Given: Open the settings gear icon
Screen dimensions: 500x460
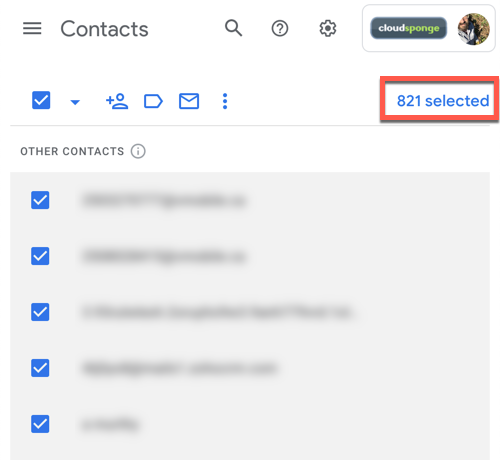Looking at the screenshot, I should coord(328,28).
